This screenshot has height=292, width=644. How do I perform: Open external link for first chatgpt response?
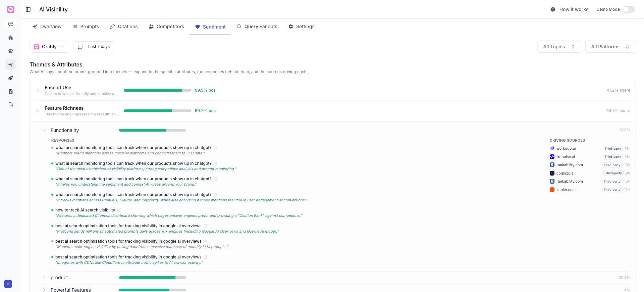[216, 148]
